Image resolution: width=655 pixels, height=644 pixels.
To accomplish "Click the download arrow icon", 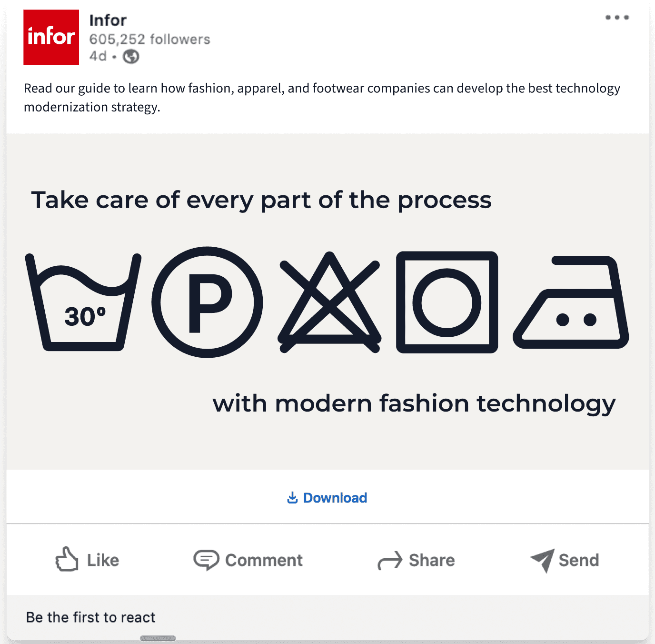I will click(292, 498).
